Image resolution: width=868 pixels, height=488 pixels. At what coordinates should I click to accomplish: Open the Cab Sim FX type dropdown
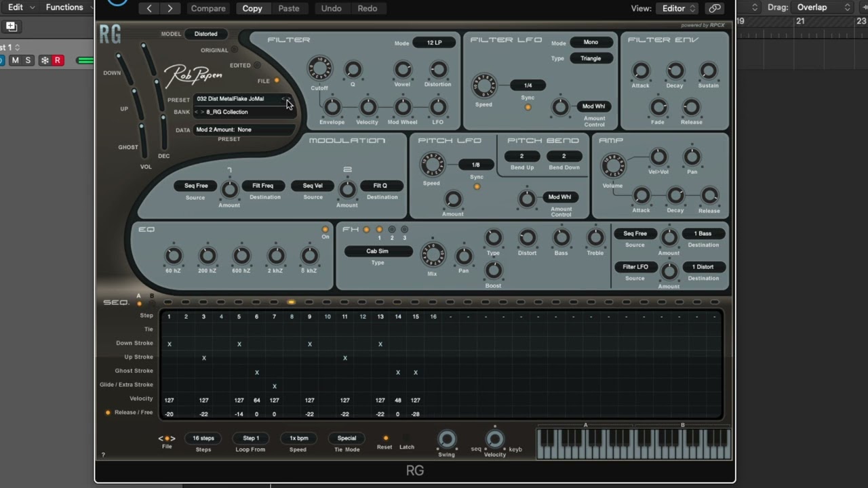point(378,251)
